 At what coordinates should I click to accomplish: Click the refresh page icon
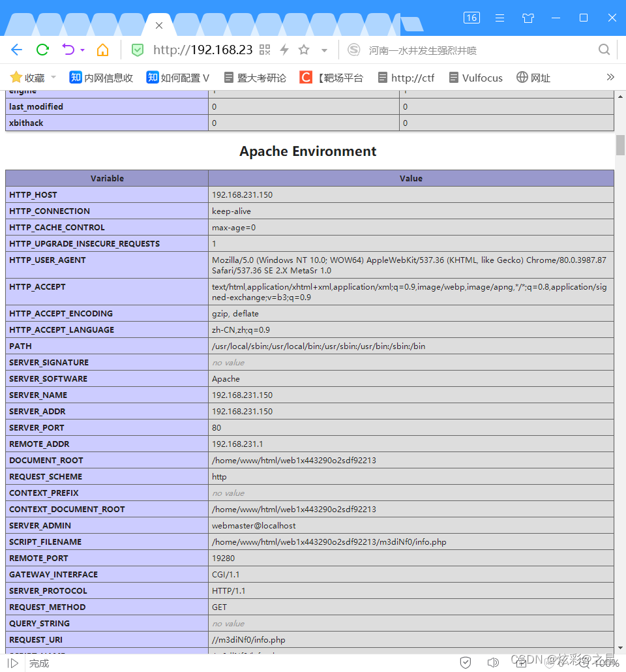[x=42, y=50]
